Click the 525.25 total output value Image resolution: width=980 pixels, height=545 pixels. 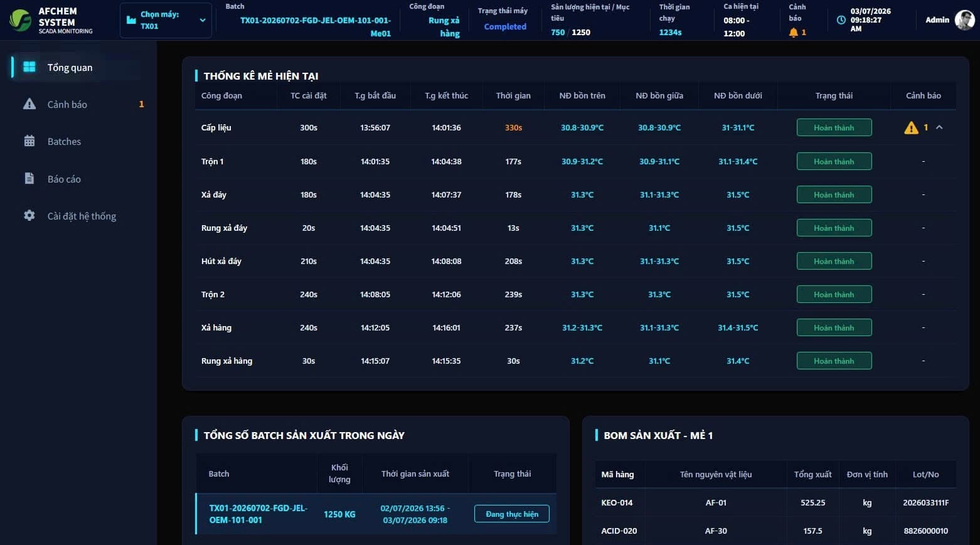(x=812, y=502)
